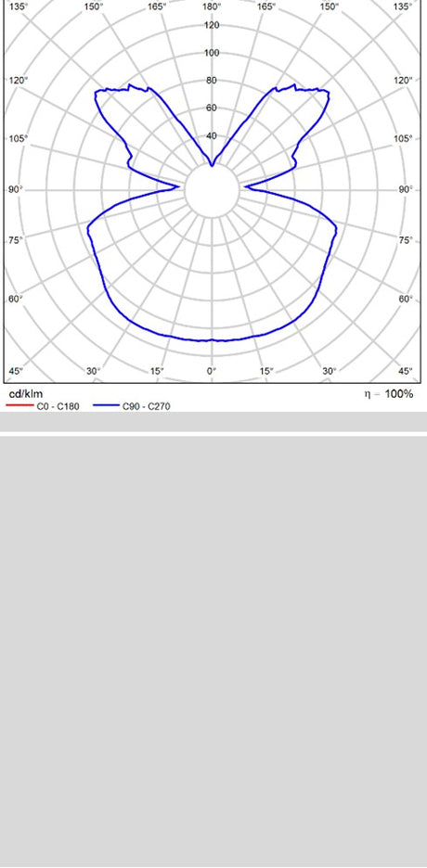Click the large empty gray panel below chart
The image size is (427, 868).
coord(213,651)
